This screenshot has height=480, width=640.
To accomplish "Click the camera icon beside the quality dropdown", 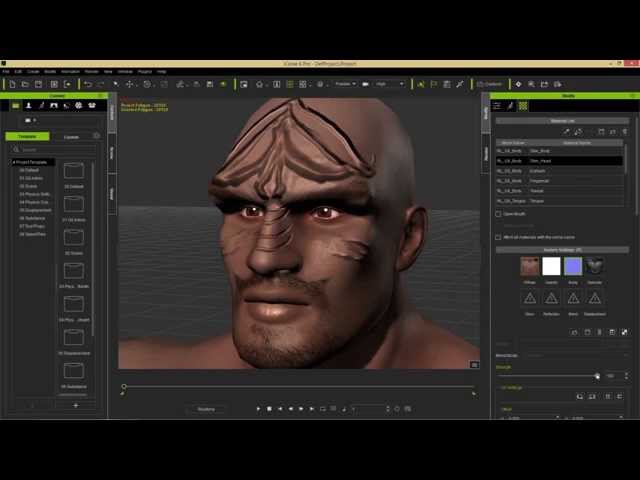I will pyautogui.click(x=366, y=84).
